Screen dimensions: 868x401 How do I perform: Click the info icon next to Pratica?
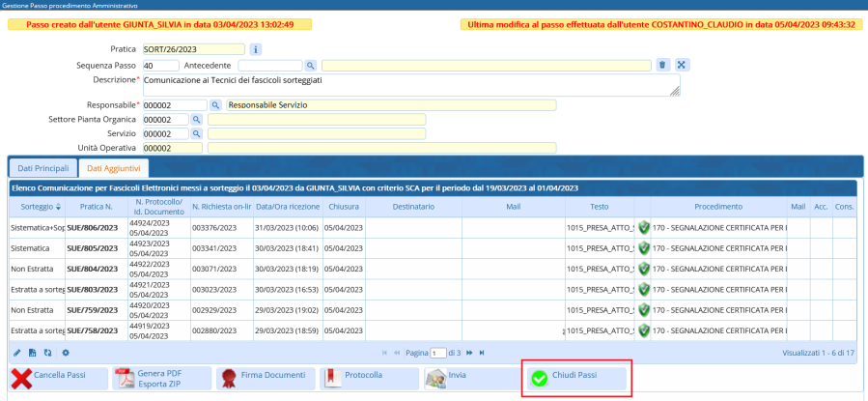pyautogui.click(x=256, y=48)
